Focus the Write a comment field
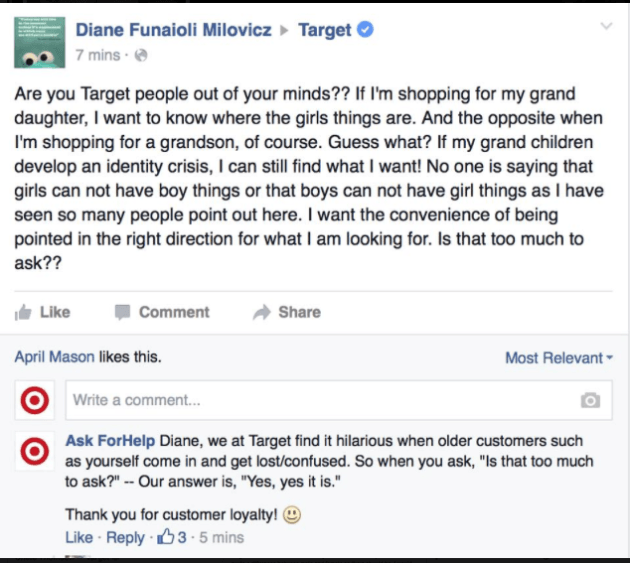 (x=320, y=400)
